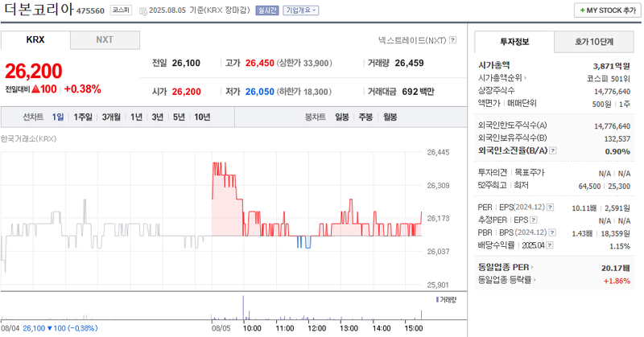Viewport: 644px width, 337px height.
Task: Click the 한국거래소(KRX) chart label
Action: click(x=28, y=138)
